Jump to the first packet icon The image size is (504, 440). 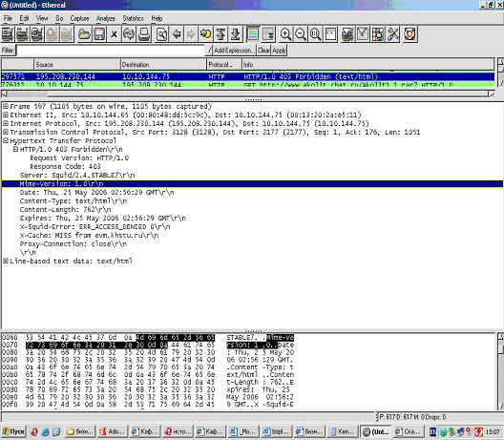[x=220, y=34]
